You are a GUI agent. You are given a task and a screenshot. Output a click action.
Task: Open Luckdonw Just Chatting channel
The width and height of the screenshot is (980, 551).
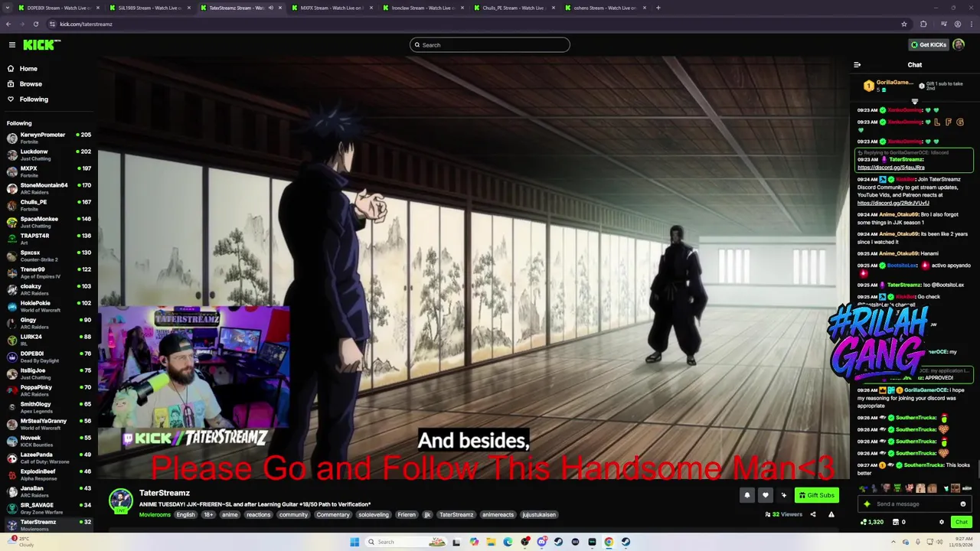click(x=48, y=155)
